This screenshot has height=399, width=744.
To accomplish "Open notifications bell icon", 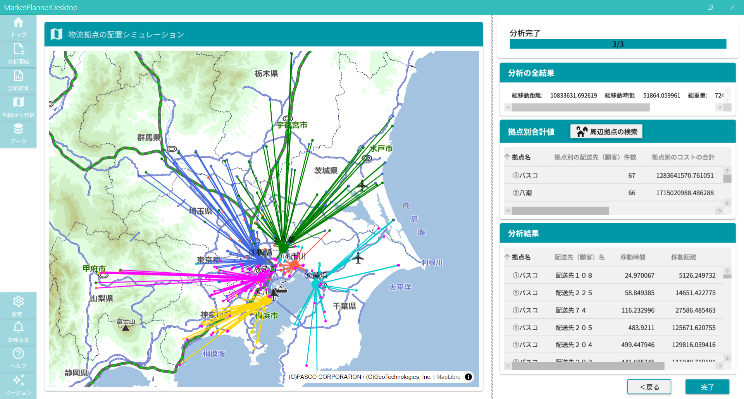I will coord(18,332).
